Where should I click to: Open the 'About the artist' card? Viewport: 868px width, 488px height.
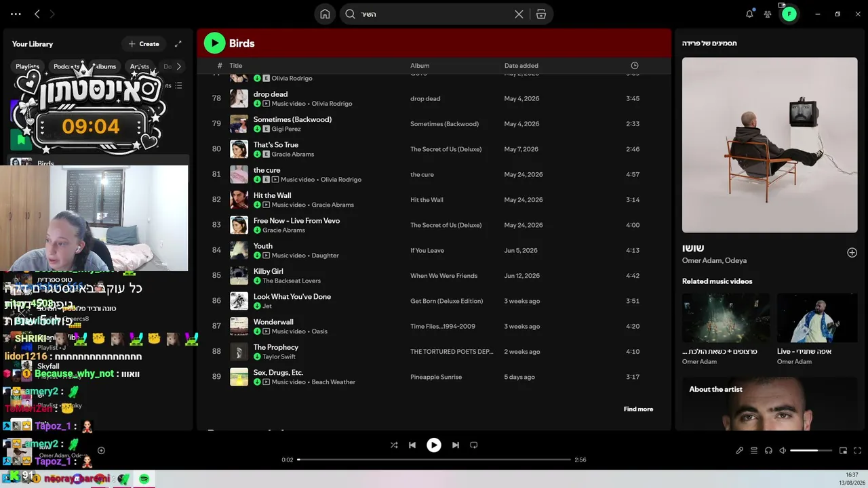tap(770, 403)
